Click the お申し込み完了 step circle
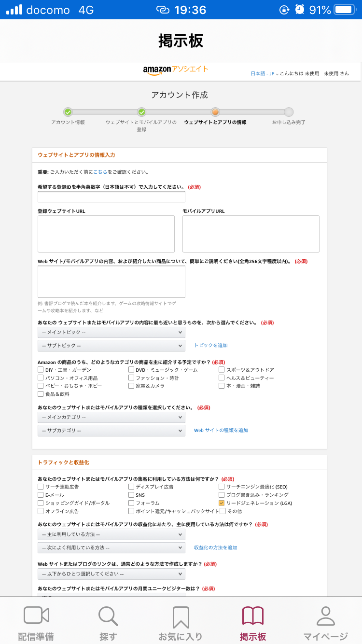Screen dimensions: 362x644 point(289,112)
